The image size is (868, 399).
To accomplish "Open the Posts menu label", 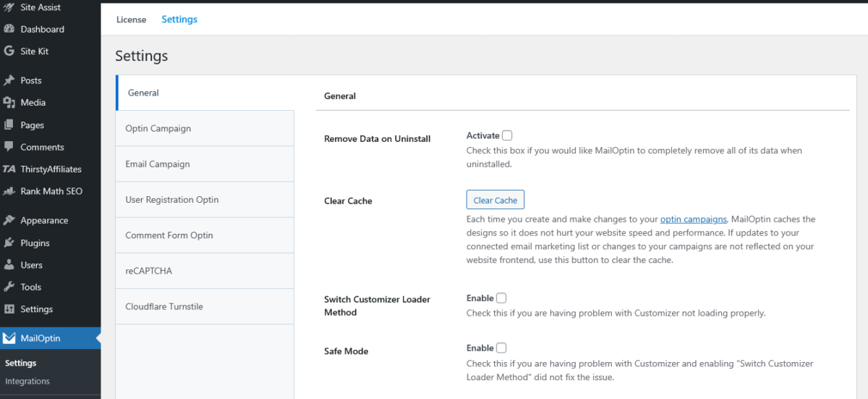I will 31,80.
